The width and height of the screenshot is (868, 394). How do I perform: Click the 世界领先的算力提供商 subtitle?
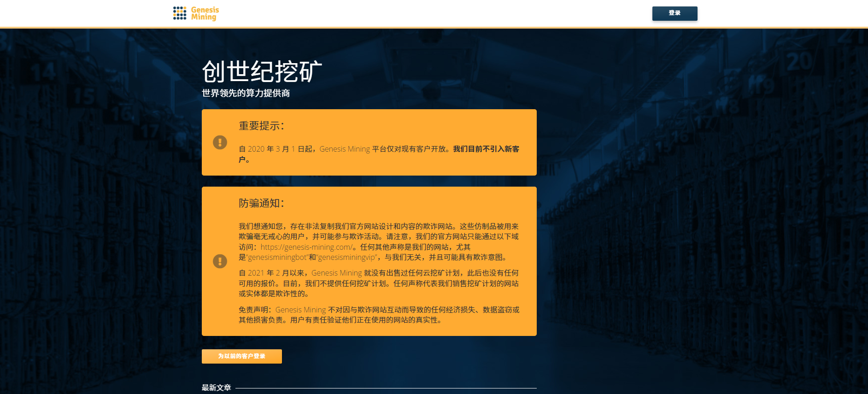(246, 93)
